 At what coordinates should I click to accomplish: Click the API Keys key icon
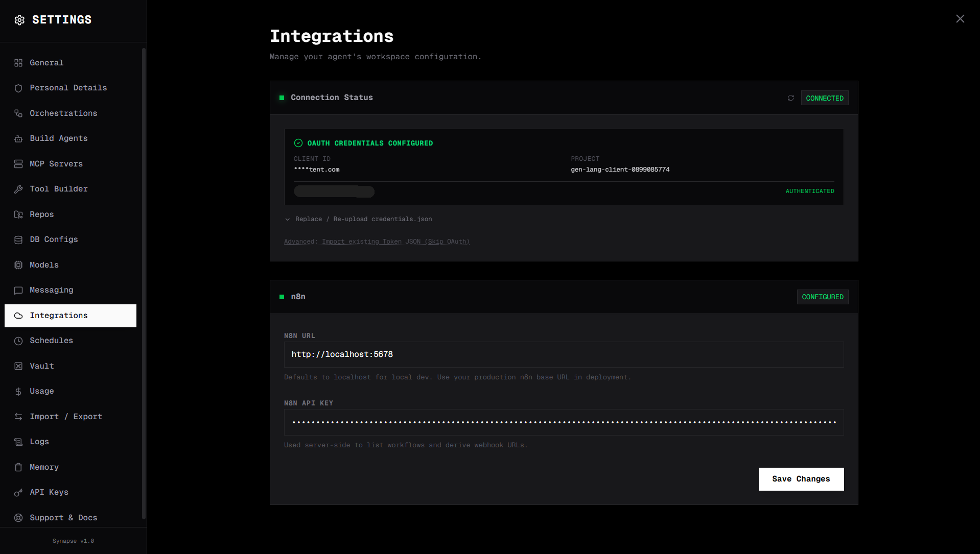(18, 492)
